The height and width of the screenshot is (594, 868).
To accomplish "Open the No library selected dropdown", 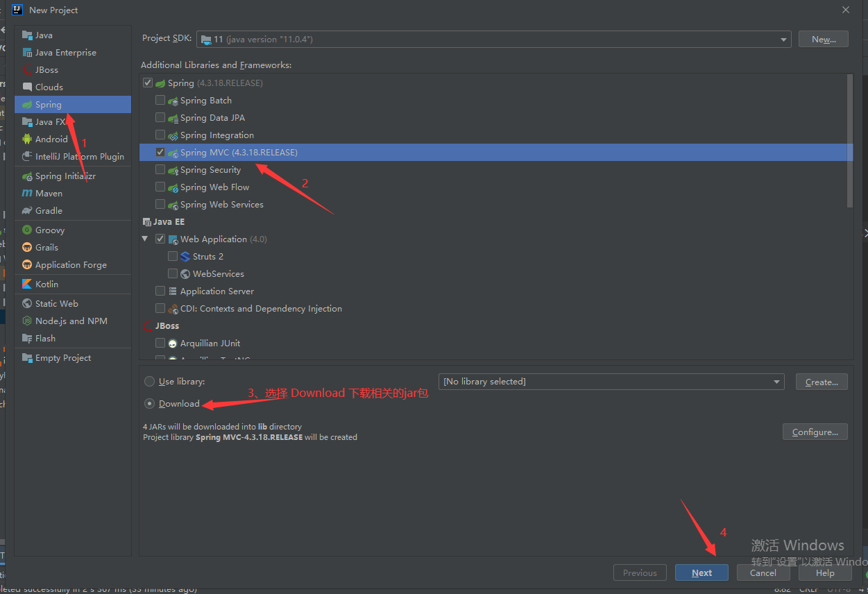I will (x=611, y=382).
